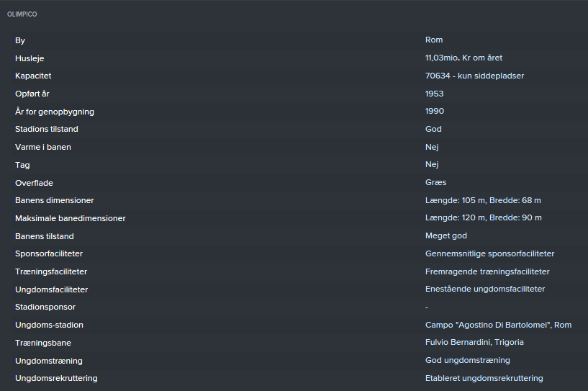Viewport: 588px width, 391px height.
Task: Click Gennemsnitlige sponsorfaciliteter text
Action: 489,253
